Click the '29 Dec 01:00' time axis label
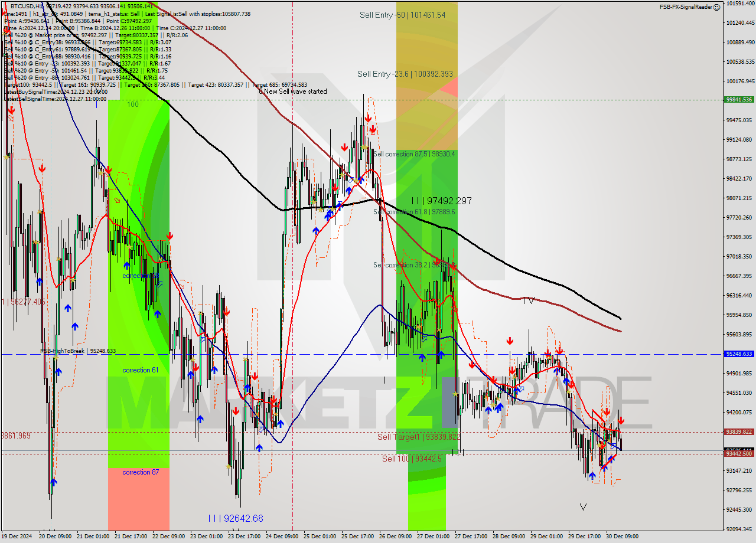Screen dimensions: 756x543 pos(547,537)
